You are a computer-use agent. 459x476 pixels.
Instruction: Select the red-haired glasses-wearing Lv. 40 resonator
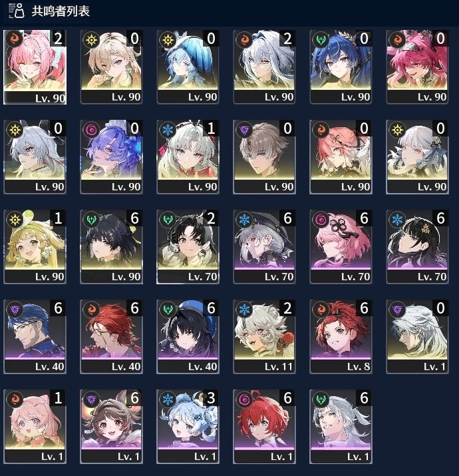[x=111, y=337]
